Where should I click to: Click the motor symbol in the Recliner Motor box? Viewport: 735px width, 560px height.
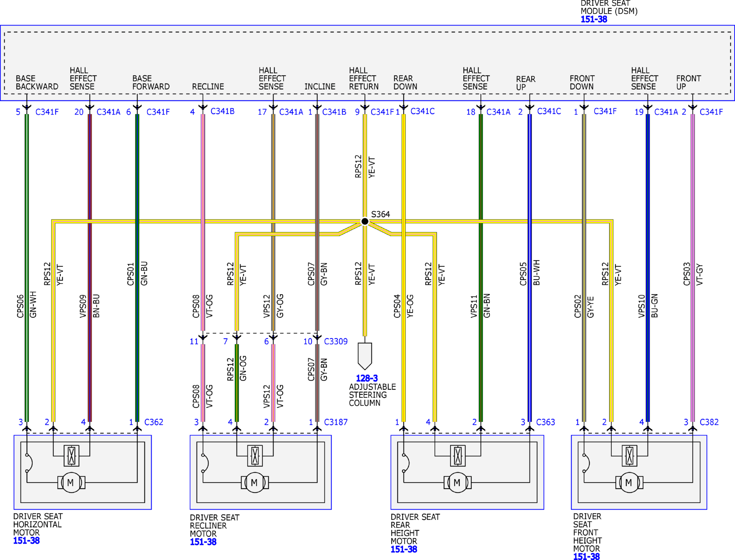pyautogui.click(x=255, y=482)
